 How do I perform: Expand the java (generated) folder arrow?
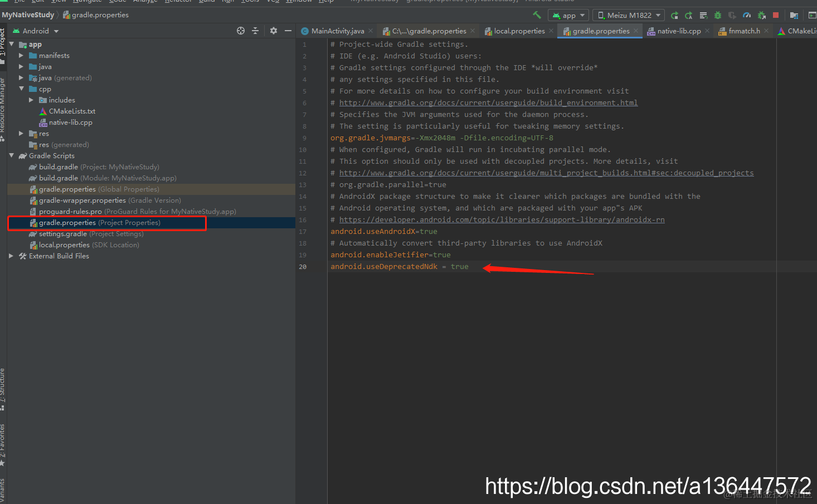point(21,78)
